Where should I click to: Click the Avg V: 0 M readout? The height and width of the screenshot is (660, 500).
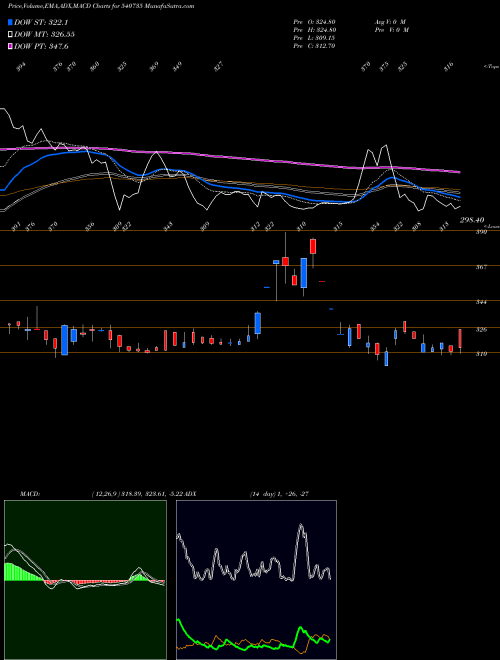tap(390, 22)
